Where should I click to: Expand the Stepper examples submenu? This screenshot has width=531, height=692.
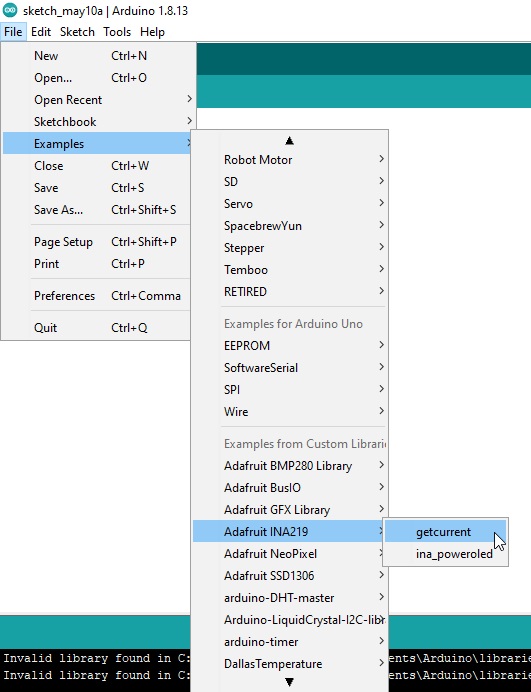click(290, 248)
